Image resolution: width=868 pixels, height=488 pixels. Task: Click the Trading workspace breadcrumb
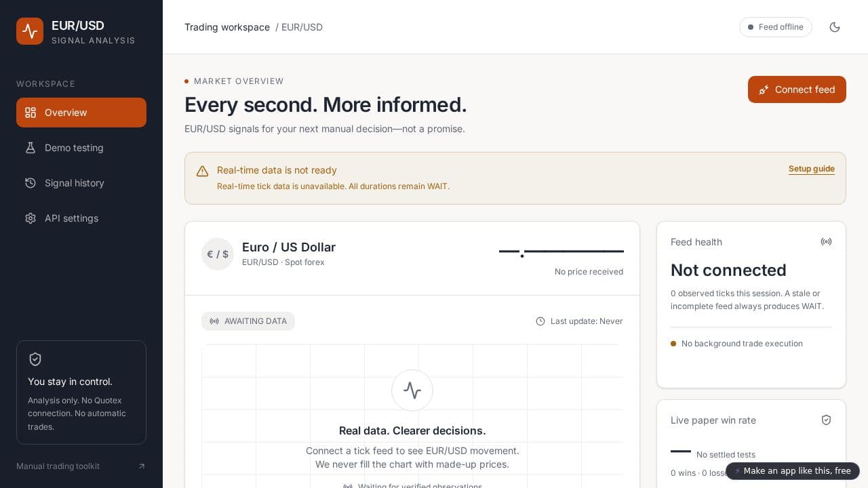tap(227, 27)
